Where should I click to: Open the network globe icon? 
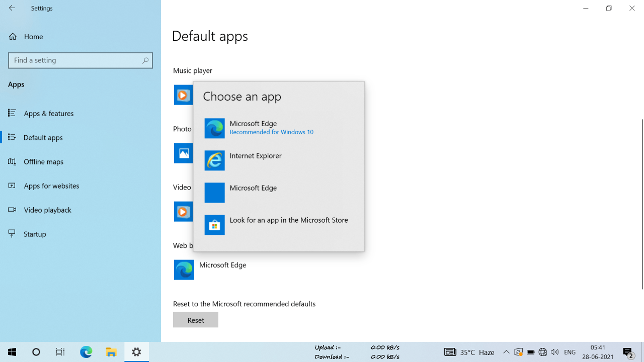point(542,352)
